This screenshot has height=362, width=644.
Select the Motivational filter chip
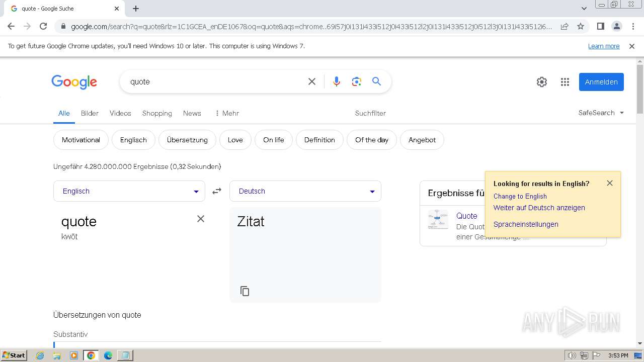pos(81,140)
